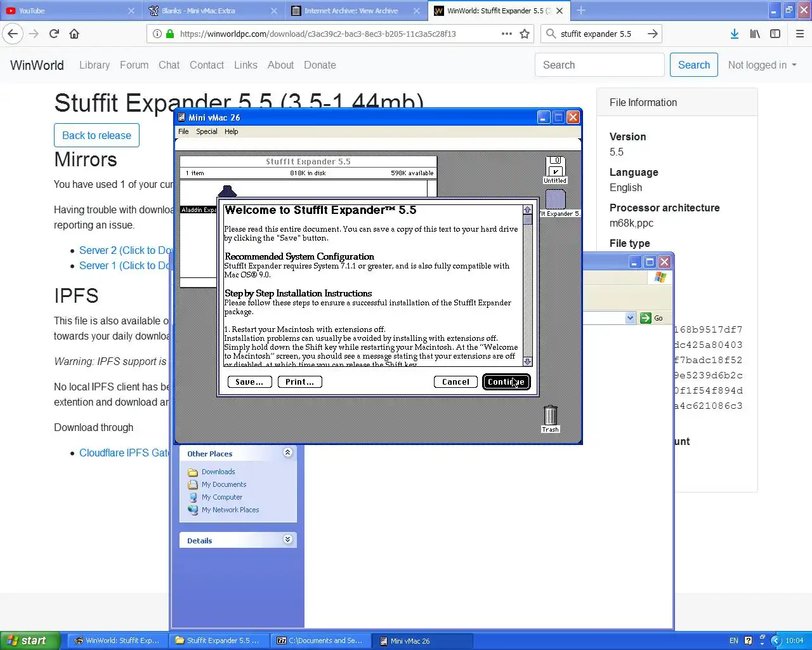Bookmark this page with the star icon

[x=525, y=34]
